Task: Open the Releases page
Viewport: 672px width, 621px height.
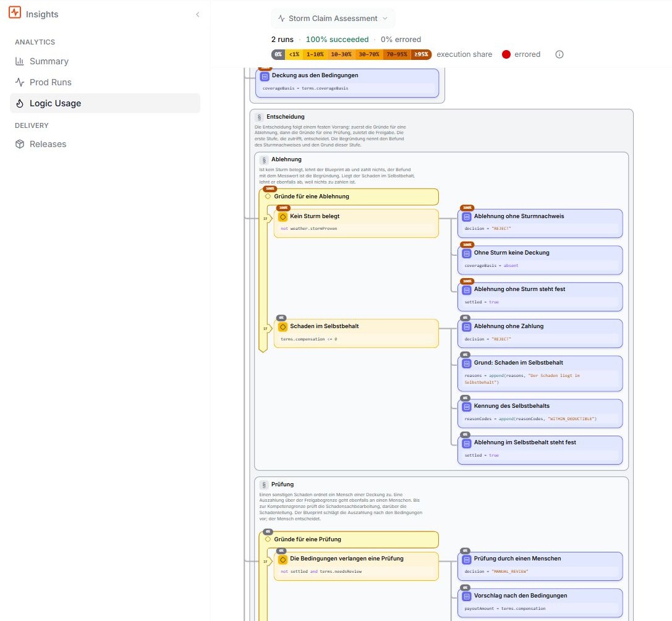Action: pos(105,145)
